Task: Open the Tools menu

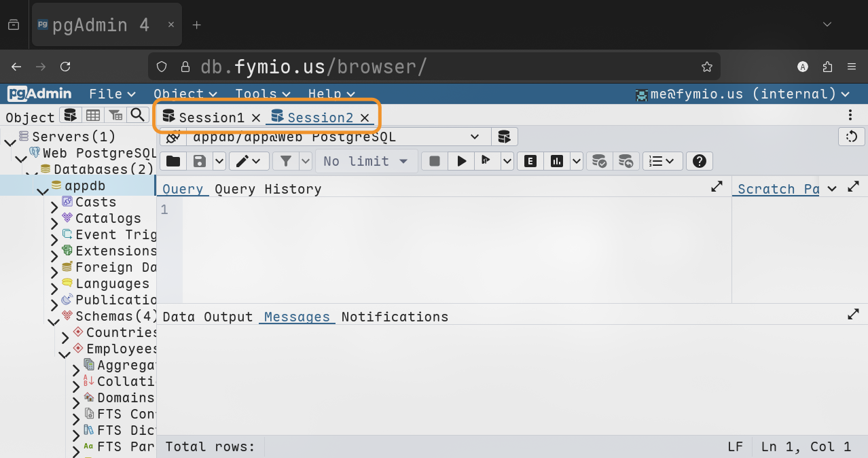Action: click(262, 94)
